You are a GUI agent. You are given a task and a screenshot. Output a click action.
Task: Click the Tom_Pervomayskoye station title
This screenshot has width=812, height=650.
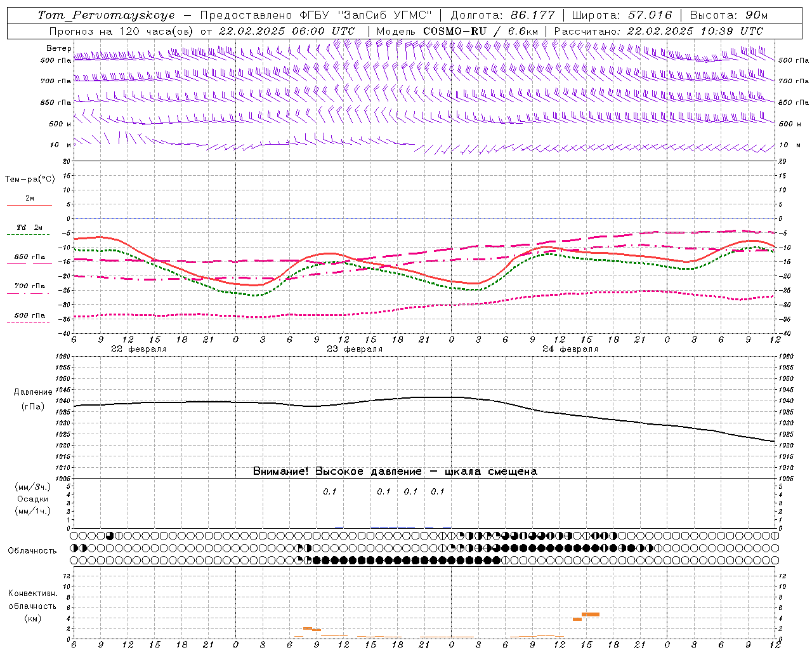tap(106, 15)
